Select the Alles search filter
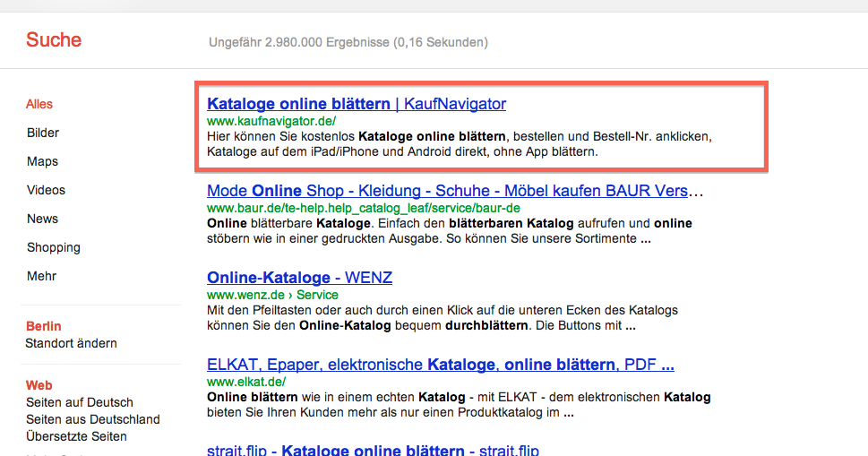Screen dimensions: 868x456 point(39,104)
